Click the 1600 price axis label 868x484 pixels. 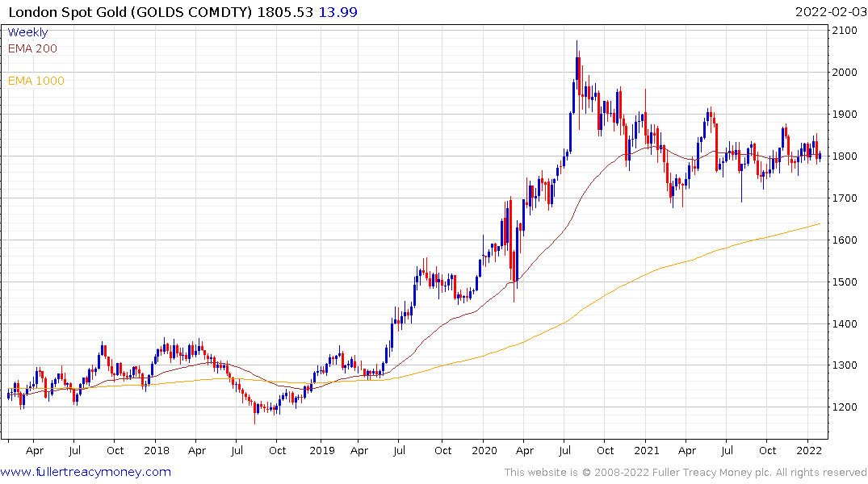845,240
